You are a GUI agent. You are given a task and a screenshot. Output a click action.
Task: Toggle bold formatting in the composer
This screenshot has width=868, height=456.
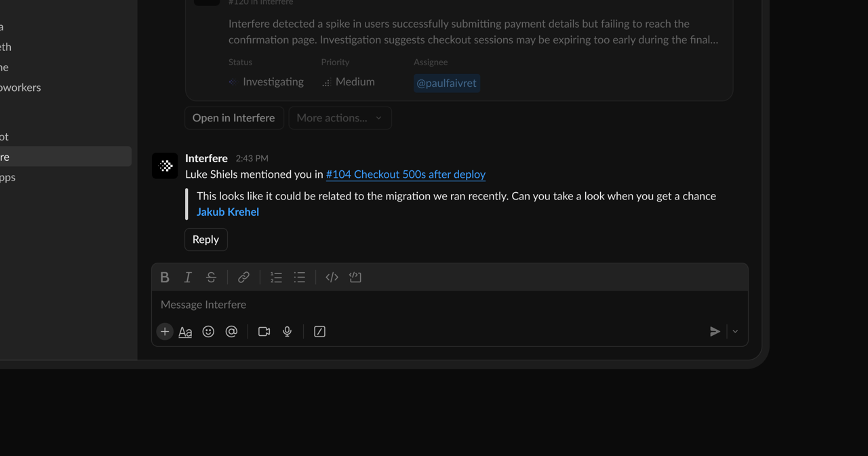(x=165, y=277)
